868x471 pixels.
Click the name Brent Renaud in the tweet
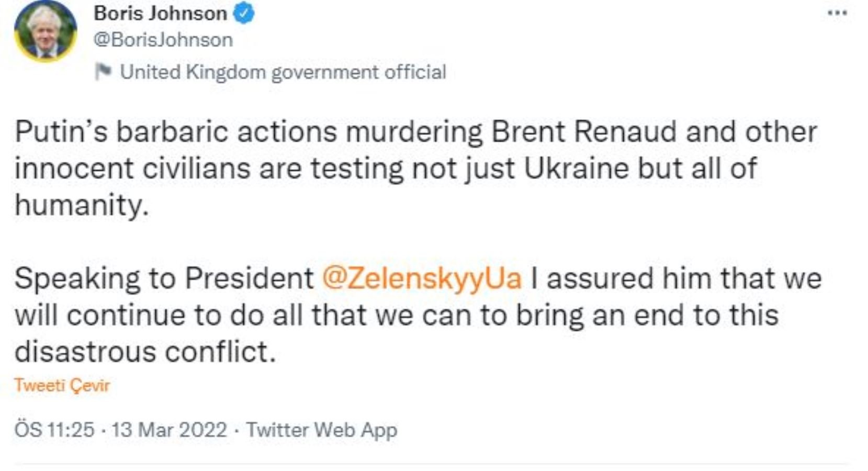point(583,132)
